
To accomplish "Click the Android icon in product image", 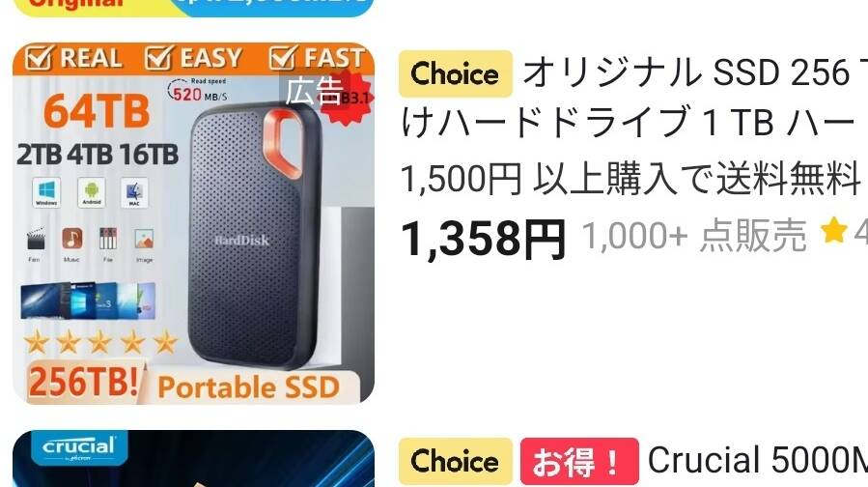I will pyautogui.click(x=92, y=192).
